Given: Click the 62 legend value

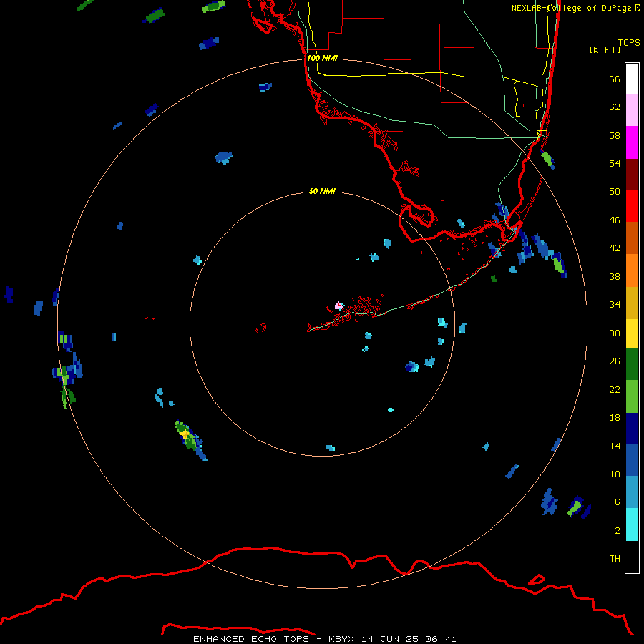Looking at the screenshot, I should coord(615,107).
